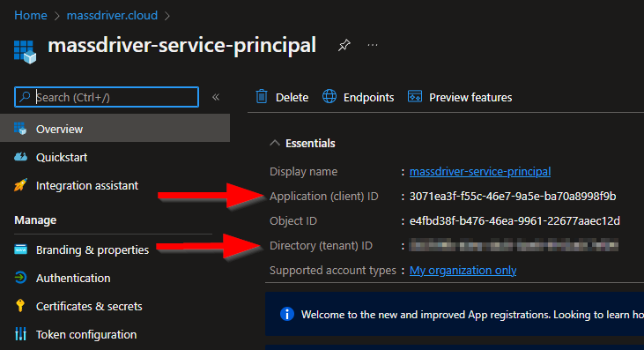Click the massdriver-service-principal page title
The width and height of the screenshot is (644, 350).
(x=182, y=45)
